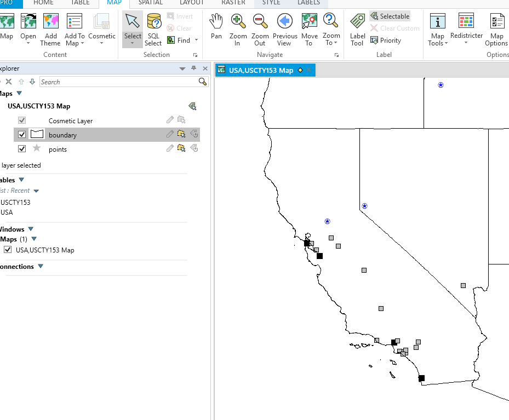This screenshot has height=420, width=509.
Task: Select the Zoom In tool
Action: 238,22
